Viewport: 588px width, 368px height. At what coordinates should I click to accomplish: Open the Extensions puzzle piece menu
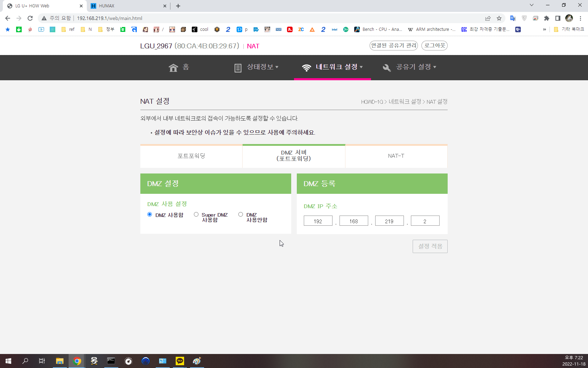pyautogui.click(x=547, y=18)
